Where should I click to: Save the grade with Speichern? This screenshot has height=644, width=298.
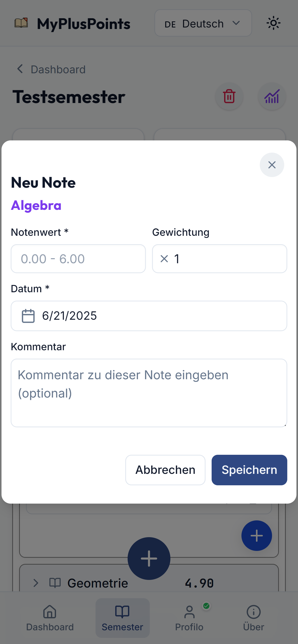tap(249, 470)
